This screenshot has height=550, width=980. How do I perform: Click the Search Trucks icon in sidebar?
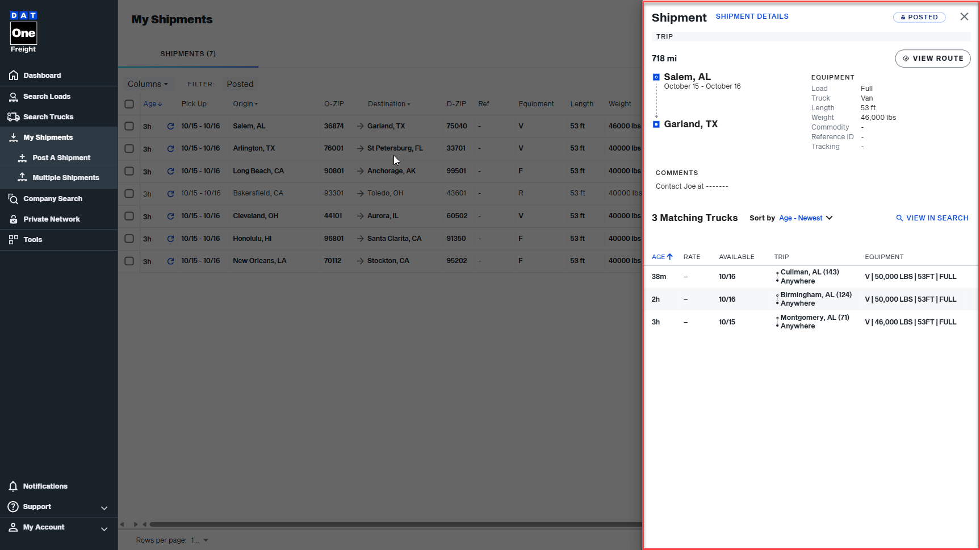[13, 117]
